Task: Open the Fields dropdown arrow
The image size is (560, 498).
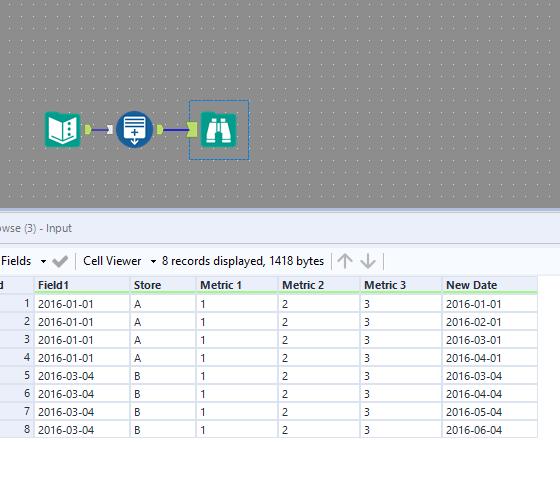Action: pyautogui.click(x=43, y=262)
